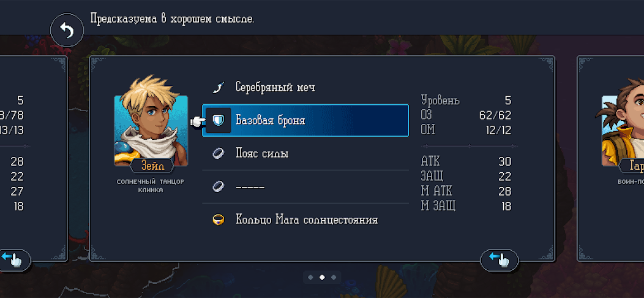The height and width of the screenshot is (298, 644).
Task: Select the Серебряный меч weapon entry
Action: point(305,87)
